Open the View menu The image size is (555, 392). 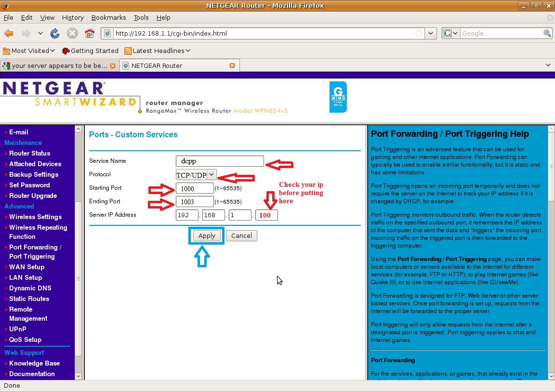[x=47, y=18]
